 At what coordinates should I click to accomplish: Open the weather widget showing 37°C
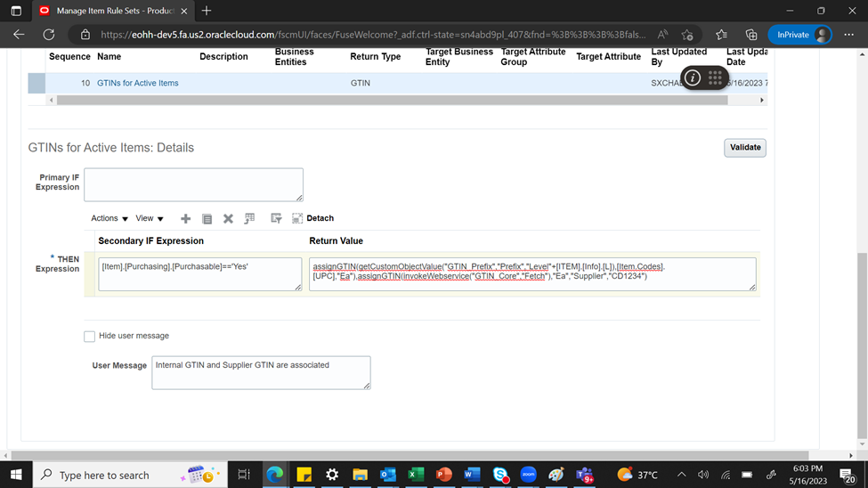637,475
